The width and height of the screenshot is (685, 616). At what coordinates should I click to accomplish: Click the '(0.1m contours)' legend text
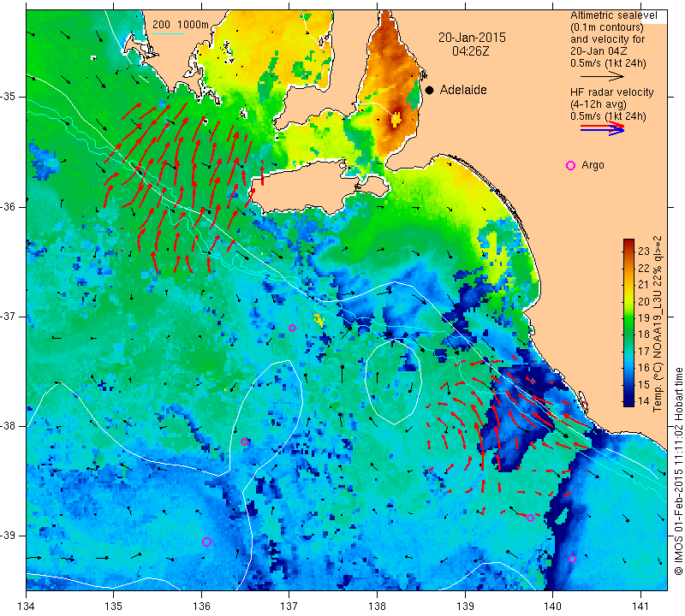click(606, 27)
